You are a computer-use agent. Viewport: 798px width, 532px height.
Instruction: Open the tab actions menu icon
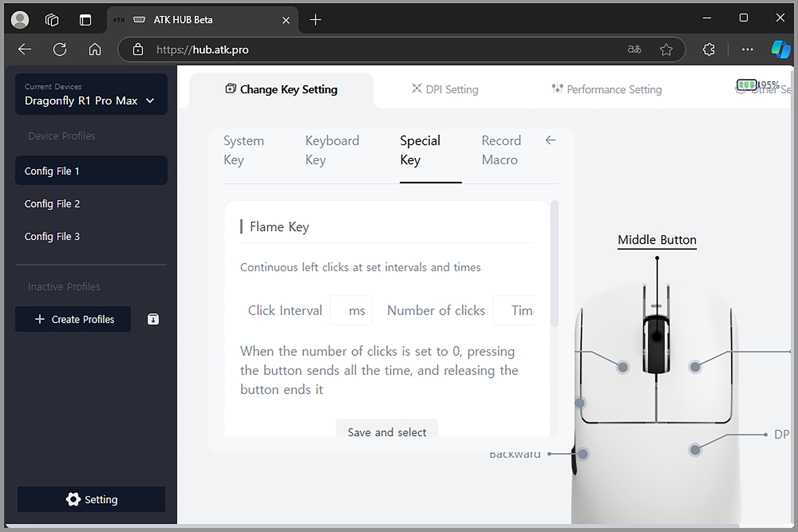pyautogui.click(x=85, y=20)
